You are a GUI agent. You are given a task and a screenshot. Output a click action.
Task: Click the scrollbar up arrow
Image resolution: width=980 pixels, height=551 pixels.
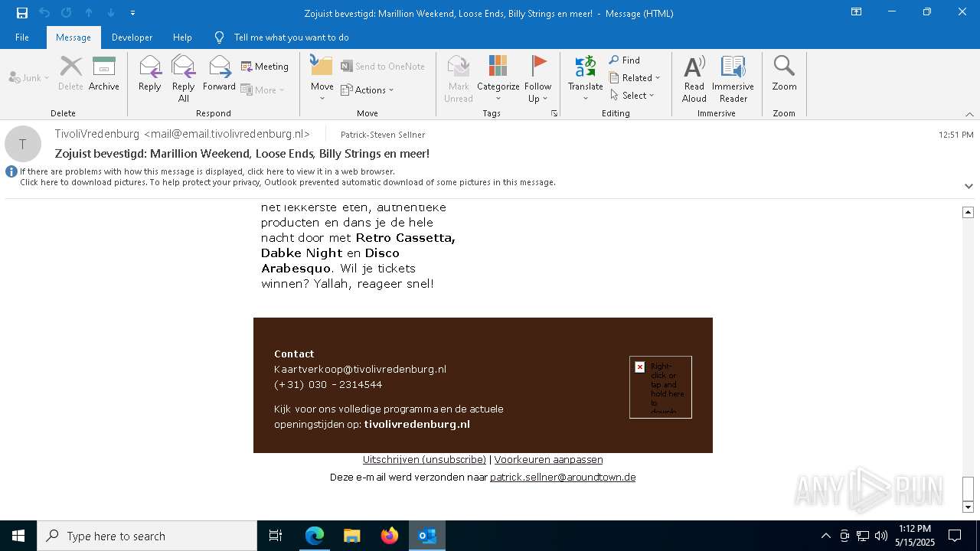(x=968, y=212)
